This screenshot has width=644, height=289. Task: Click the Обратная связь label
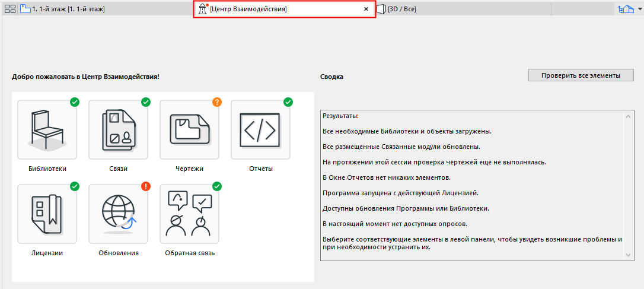pos(190,253)
